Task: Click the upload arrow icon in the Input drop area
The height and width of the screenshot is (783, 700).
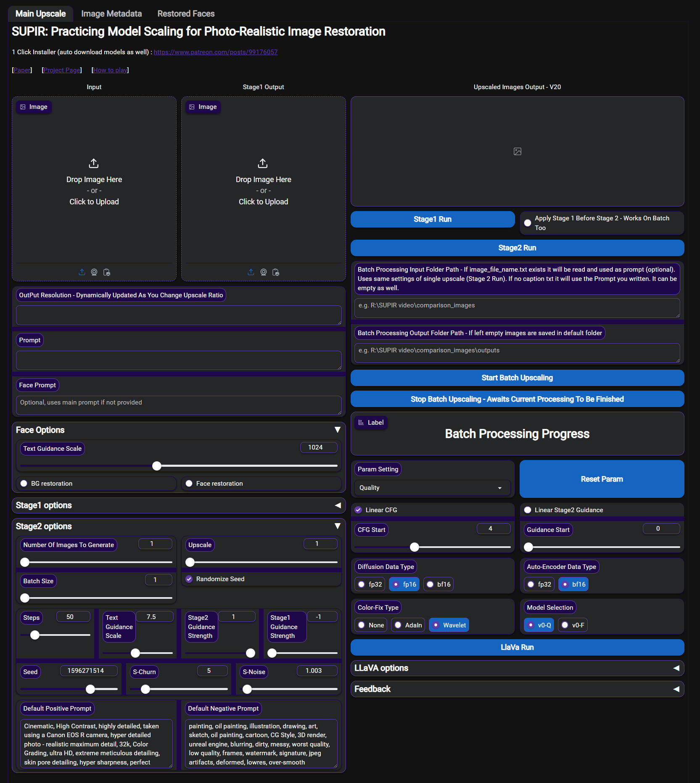Action: (x=94, y=163)
